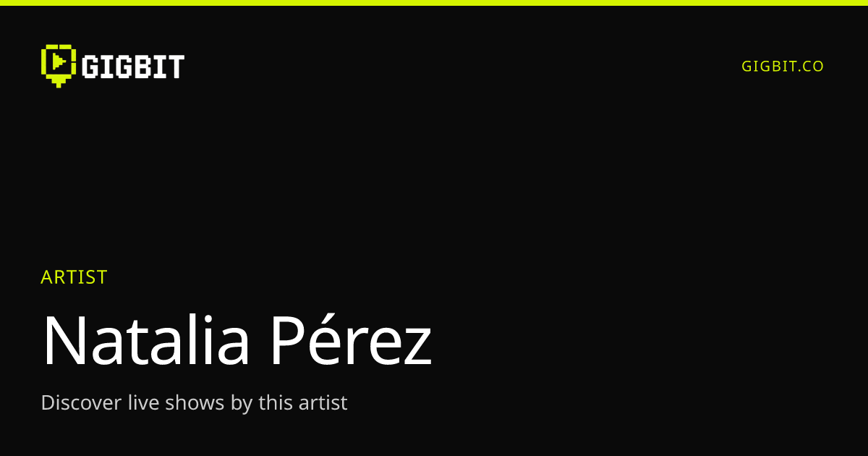Click the lime accent bar at top
868x456 pixels.
[x=434, y=3]
